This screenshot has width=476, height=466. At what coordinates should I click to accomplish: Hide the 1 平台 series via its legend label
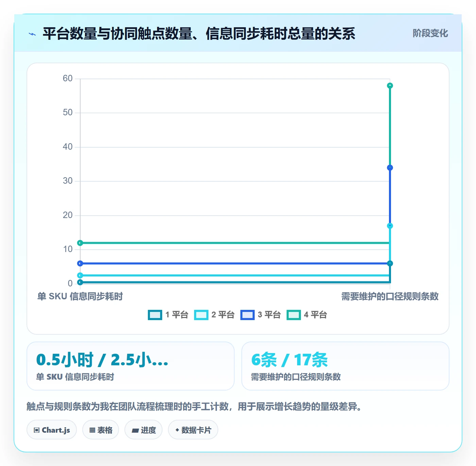click(177, 315)
